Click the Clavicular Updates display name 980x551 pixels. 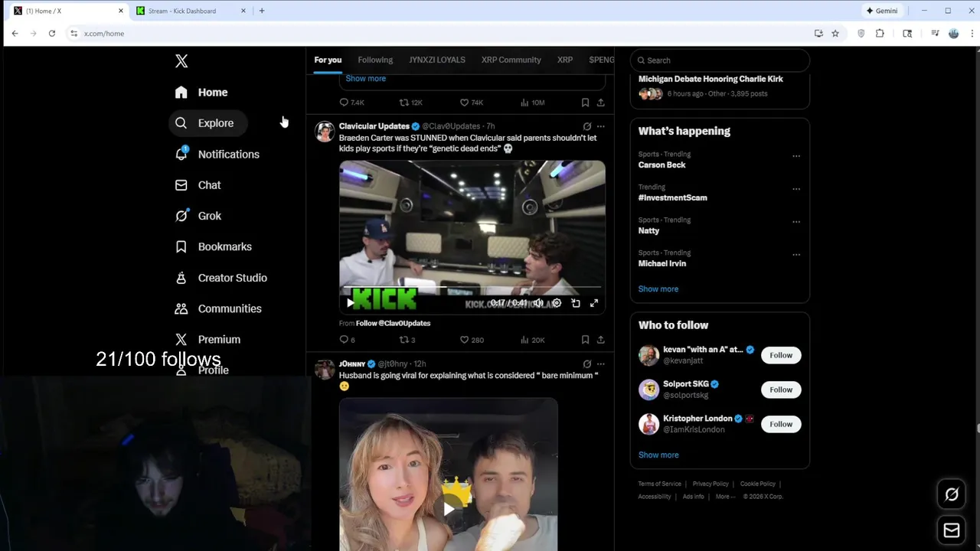point(374,126)
